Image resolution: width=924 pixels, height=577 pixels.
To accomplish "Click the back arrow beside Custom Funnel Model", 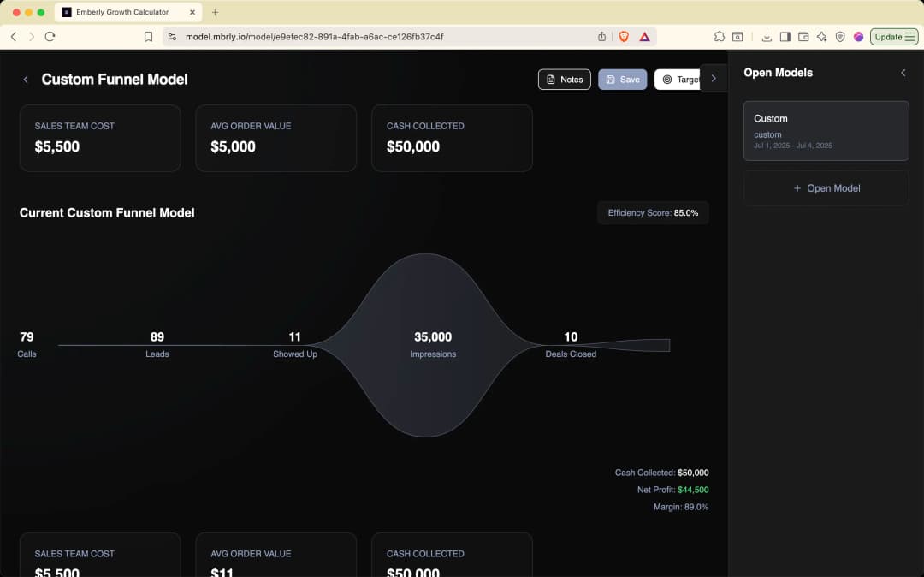I will click(x=26, y=80).
